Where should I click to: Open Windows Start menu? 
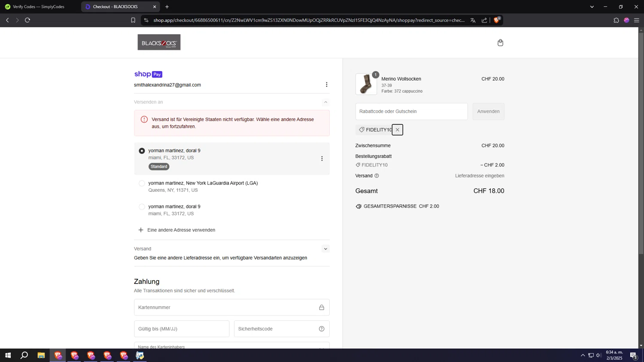pos(8,355)
